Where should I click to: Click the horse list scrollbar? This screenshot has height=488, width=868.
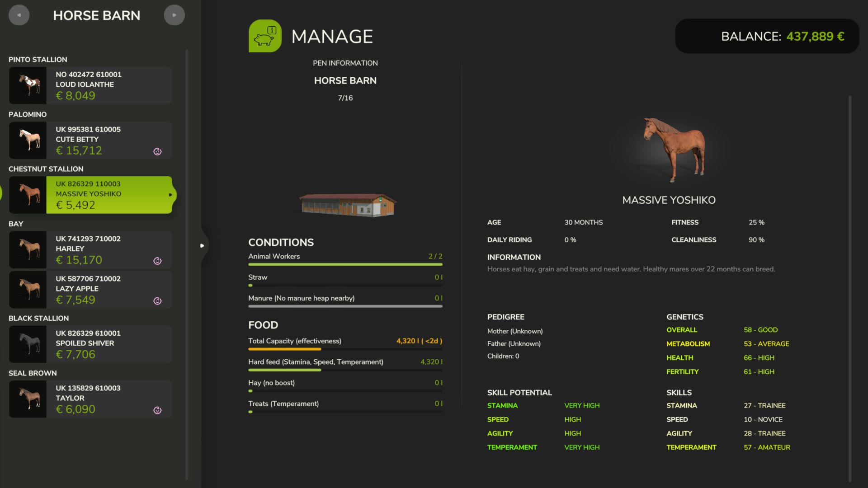click(x=187, y=264)
